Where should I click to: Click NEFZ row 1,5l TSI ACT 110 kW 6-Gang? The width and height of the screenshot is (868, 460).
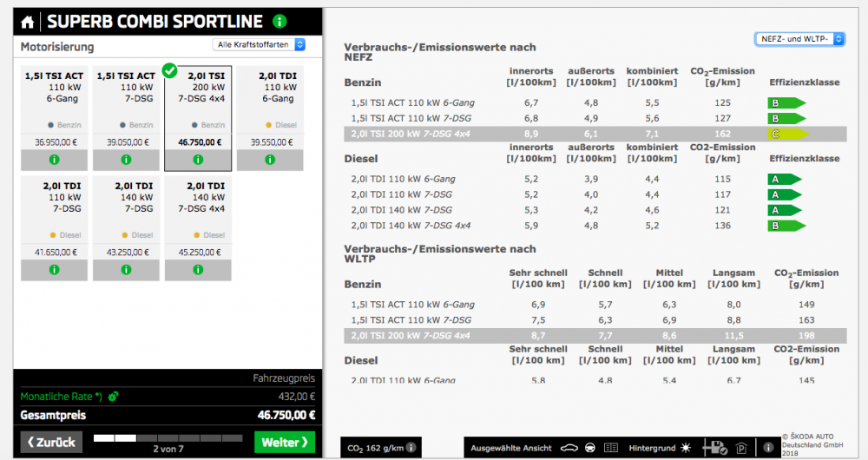(595, 103)
